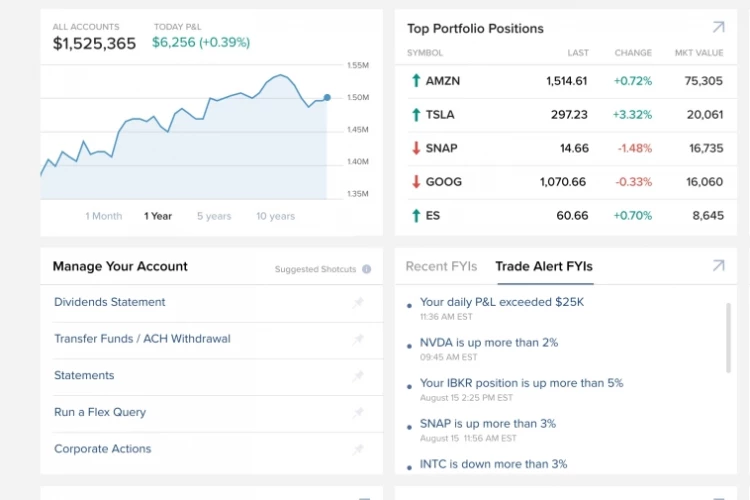Open the Corporate Actions link

tap(102, 449)
